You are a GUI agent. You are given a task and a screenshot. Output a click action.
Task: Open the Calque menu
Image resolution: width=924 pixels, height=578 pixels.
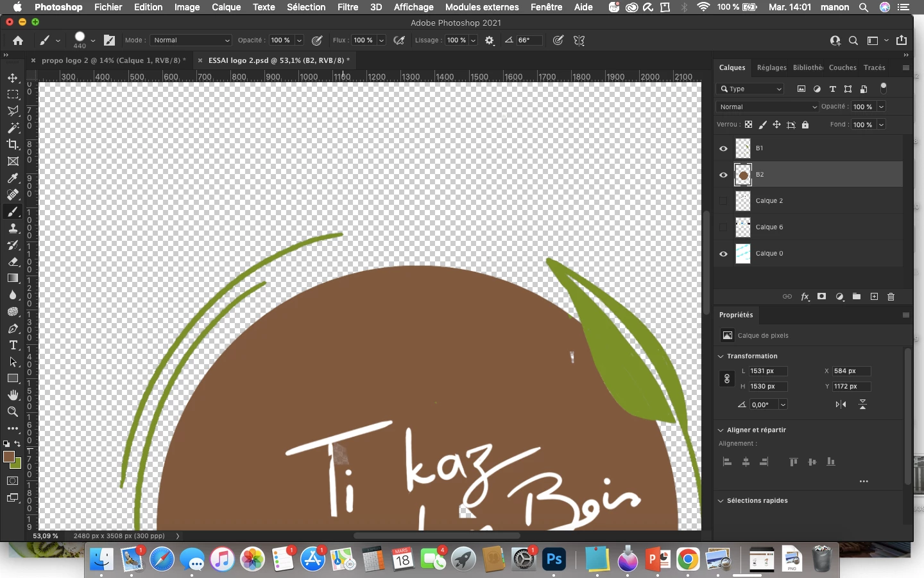pyautogui.click(x=226, y=7)
